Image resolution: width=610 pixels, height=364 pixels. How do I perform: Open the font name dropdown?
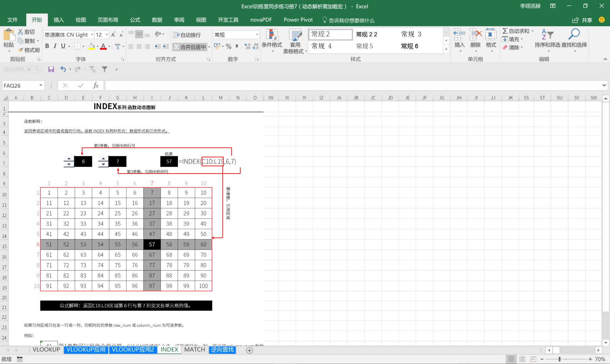pos(92,35)
